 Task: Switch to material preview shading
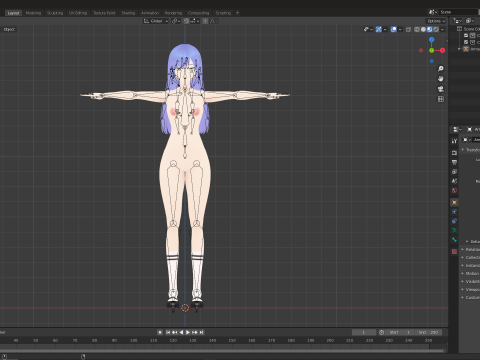pyautogui.click(x=430, y=29)
